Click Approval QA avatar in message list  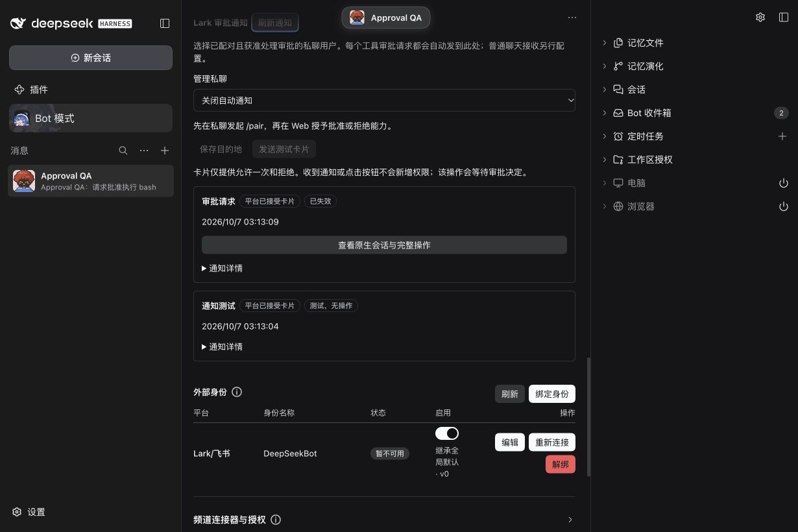coord(24,181)
